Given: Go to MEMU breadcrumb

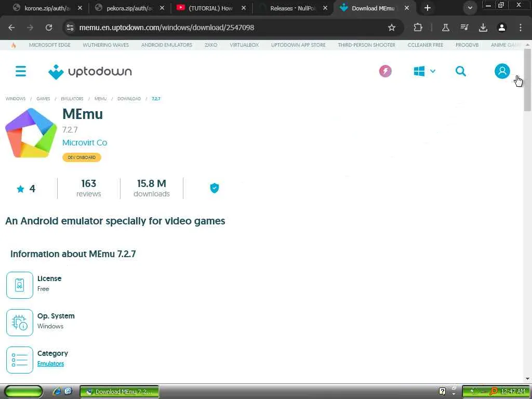Looking at the screenshot, I should 100,99.
